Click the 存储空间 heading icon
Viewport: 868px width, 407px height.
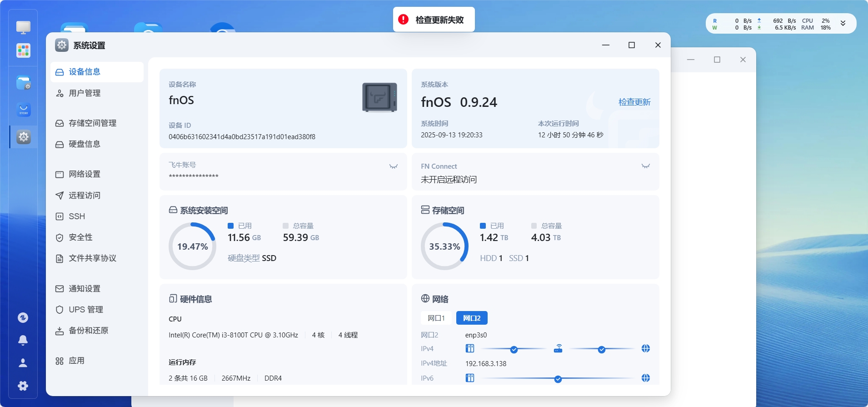click(x=425, y=210)
